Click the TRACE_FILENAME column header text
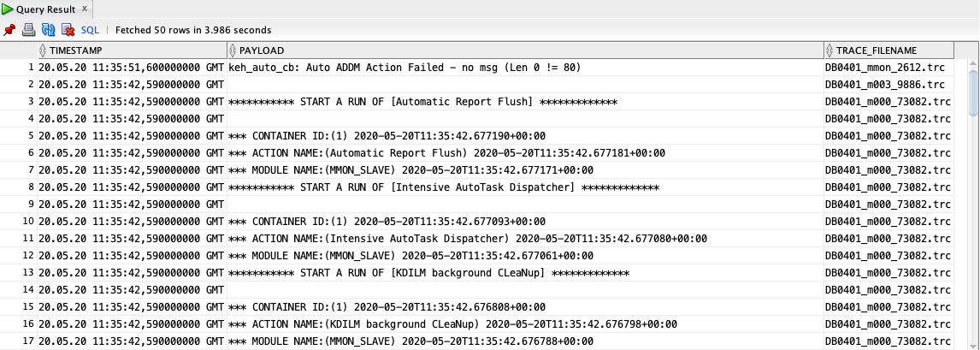Viewport: 980px width, 350px height. [871, 50]
